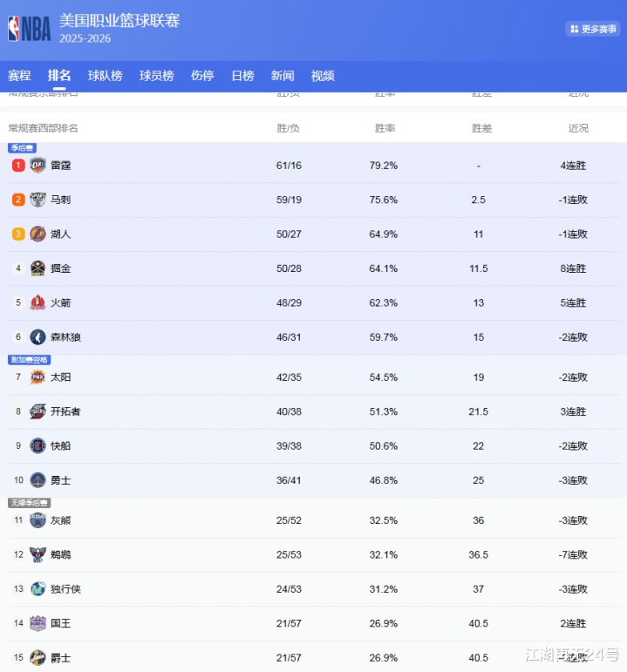627x672 pixels.
Task: Click the 75.6% win rate cell
Action: [384, 200]
